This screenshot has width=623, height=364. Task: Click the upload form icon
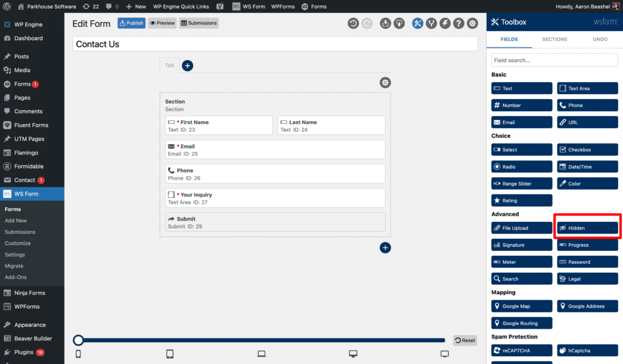[x=385, y=24]
